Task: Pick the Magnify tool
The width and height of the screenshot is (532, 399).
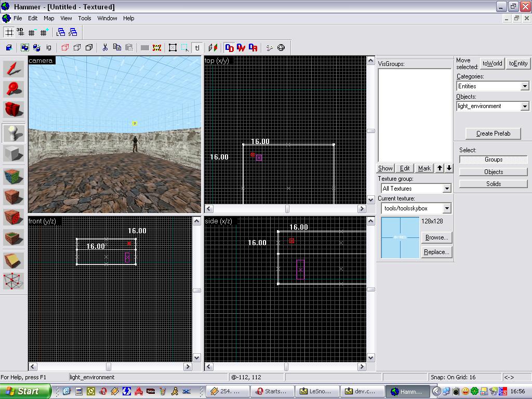Action: click(x=14, y=89)
